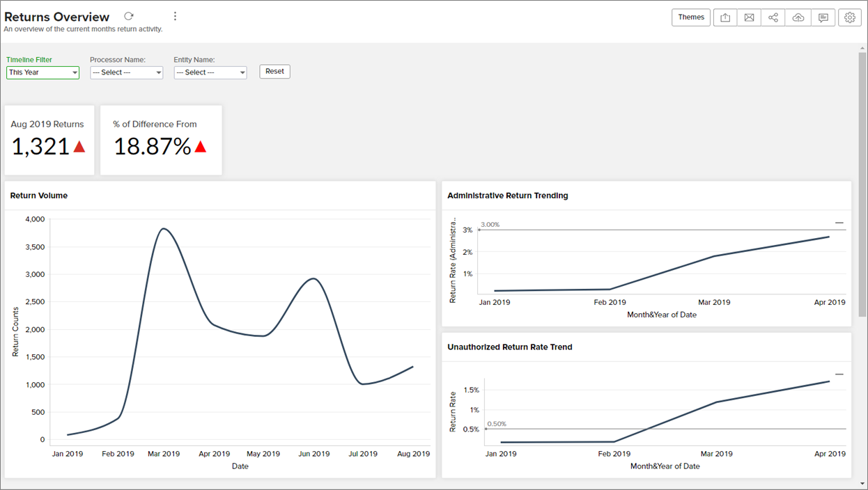868x490 pixels.
Task: Click the export dashboard icon
Action: click(725, 17)
